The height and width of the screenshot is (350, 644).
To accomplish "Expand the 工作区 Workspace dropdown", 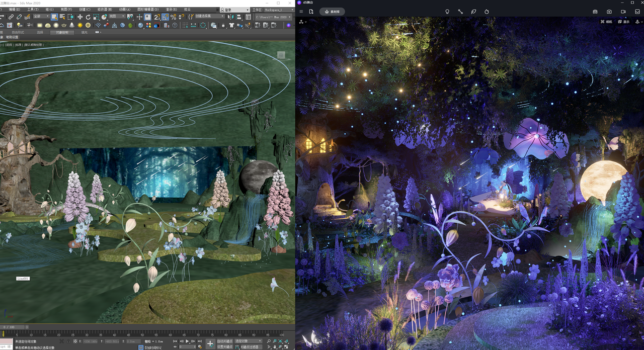I will coord(279,10).
